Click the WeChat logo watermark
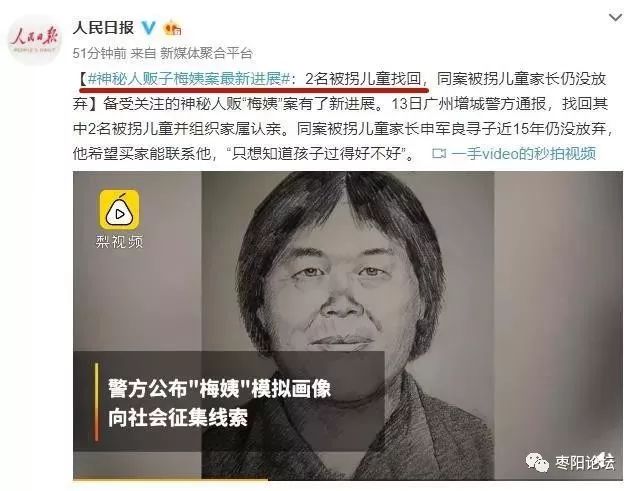 tap(537, 462)
